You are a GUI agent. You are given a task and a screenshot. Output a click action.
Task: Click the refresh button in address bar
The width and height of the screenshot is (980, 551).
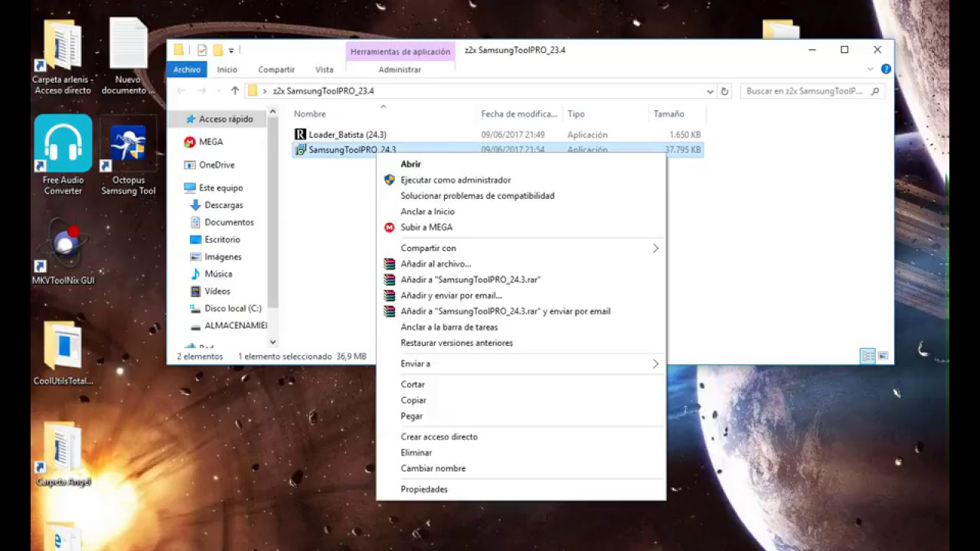point(725,91)
